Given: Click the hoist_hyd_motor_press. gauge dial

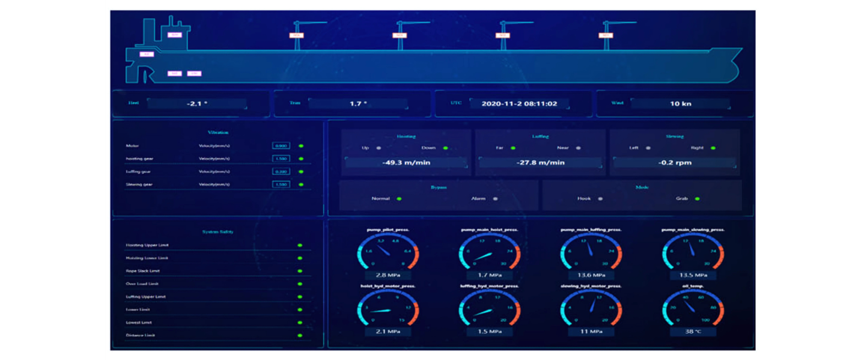Looking at the screenshot, I should tap(387, 309).
